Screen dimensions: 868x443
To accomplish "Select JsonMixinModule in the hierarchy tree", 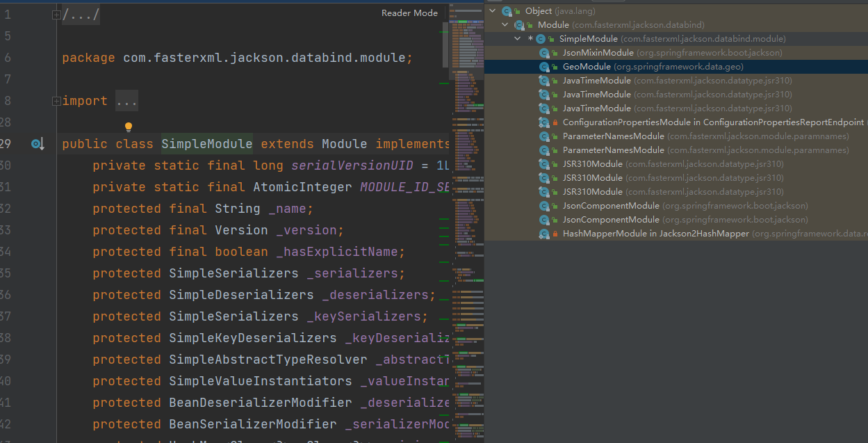I will (x=598, y=53).
